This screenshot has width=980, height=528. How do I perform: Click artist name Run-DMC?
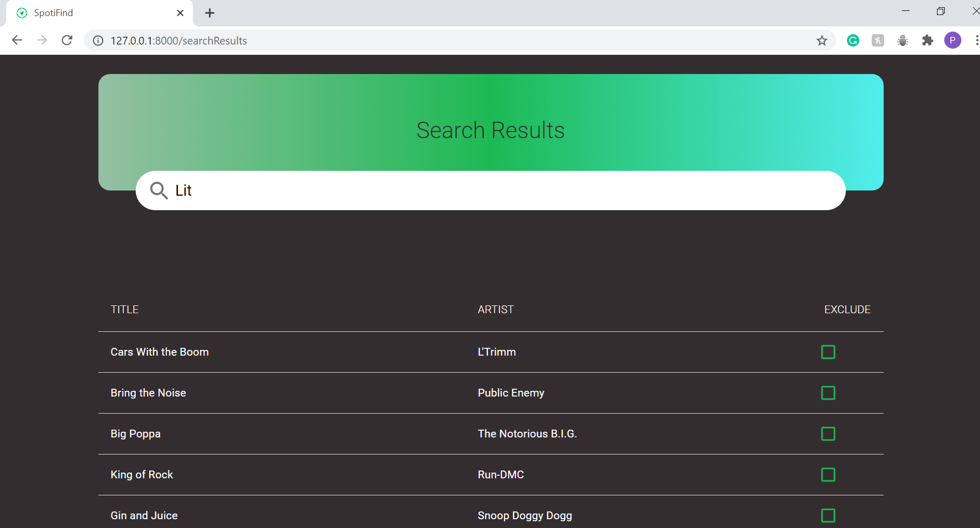pos(501,475)
